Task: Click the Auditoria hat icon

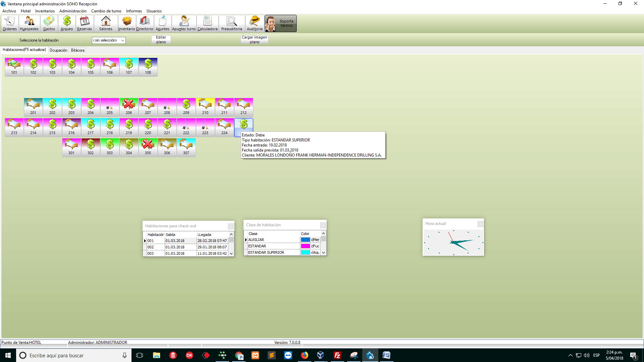Action: point(255,23)
